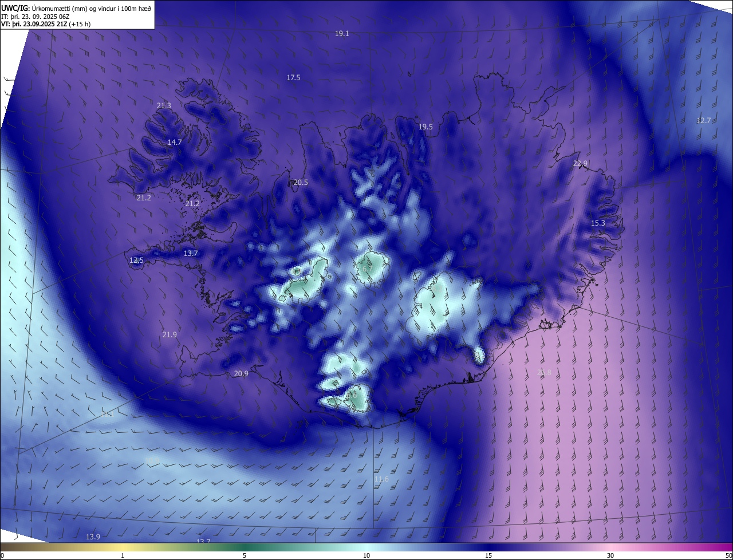This screenshot has height=560, width=733.
Task: Click the initial time line 'IT: þri. 23. 09. 2025 06Z'
Action: pyautogui.click(x=34, y=17)
